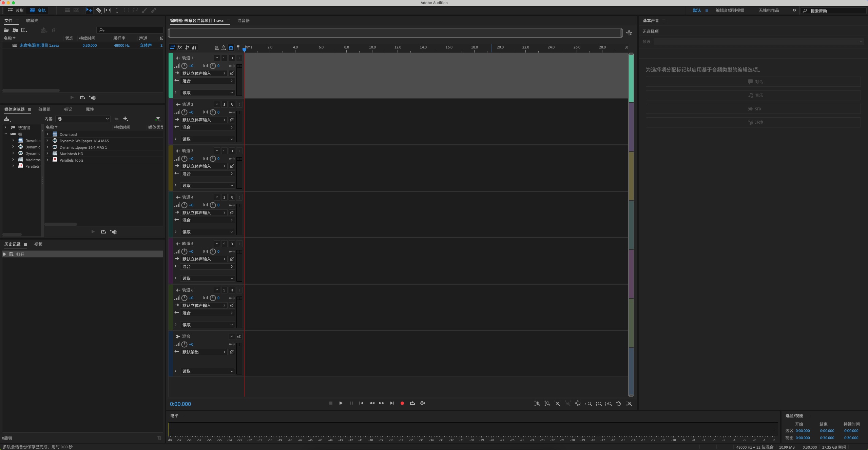The width and height of the screenshot is (868, 450).
Task: Show inputs/outputs in editor track header
Action: (x=172, y=47)
